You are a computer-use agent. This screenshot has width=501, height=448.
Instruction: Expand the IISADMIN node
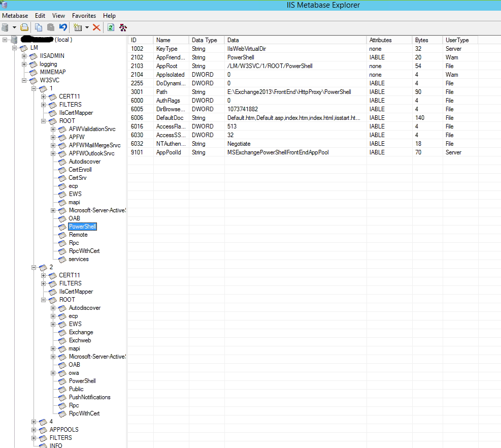tap(24, 56)
